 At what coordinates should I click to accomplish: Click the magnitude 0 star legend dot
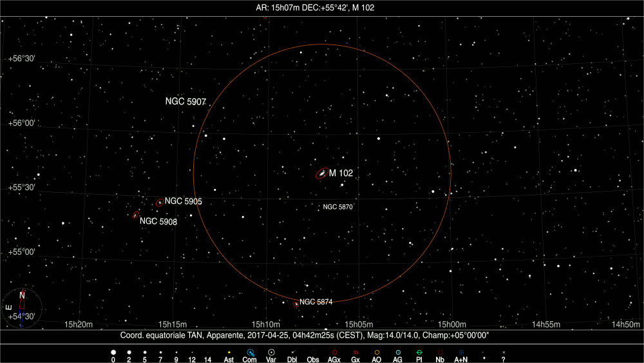(x=113, y=353)
